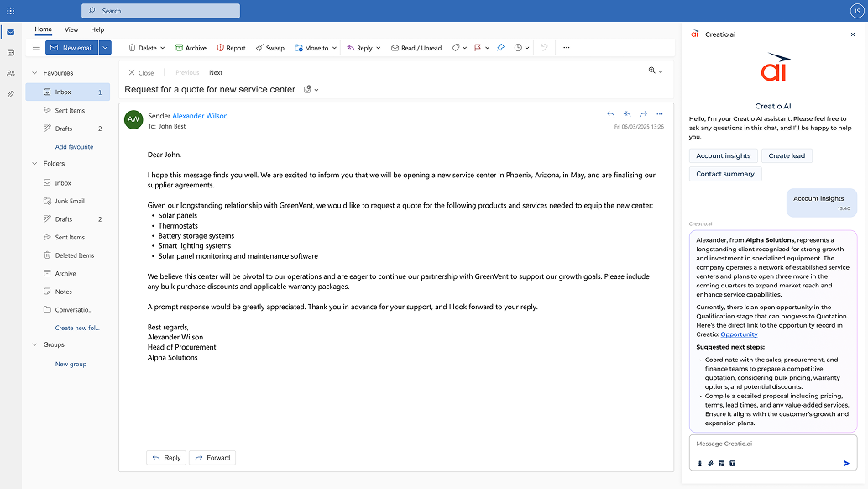Viewport: 868px width, 489px height.
Task: Expand the Groups section in sidebar
Action: [35, 344]
